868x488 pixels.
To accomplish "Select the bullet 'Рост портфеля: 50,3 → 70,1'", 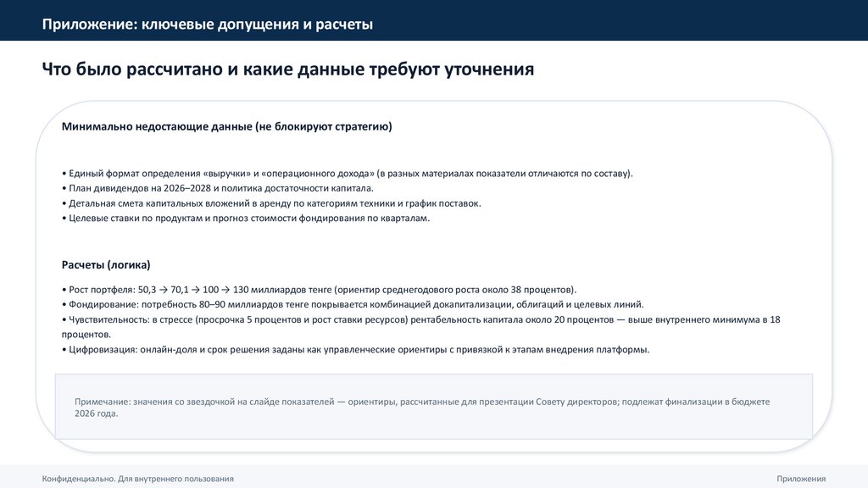I will tap(319, 290).
